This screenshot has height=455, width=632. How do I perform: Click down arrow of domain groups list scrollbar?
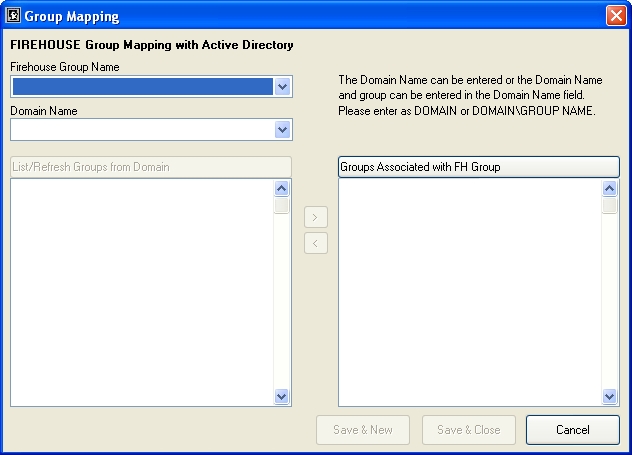click(281, 396)
